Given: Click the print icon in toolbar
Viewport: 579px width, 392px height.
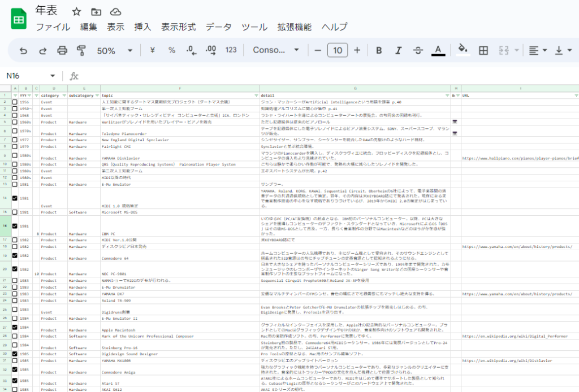Looking at the screenshot, I should (x=62, y=50).
